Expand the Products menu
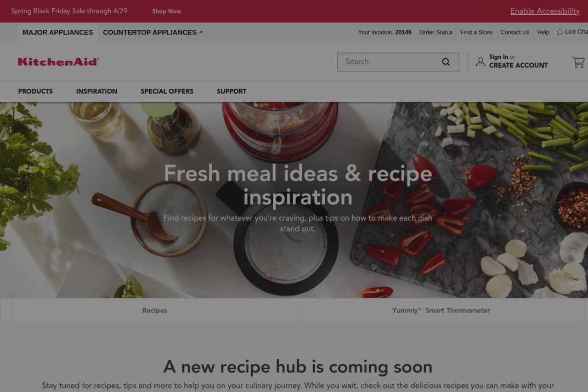 pyautogui.click(x=35, y=91)
